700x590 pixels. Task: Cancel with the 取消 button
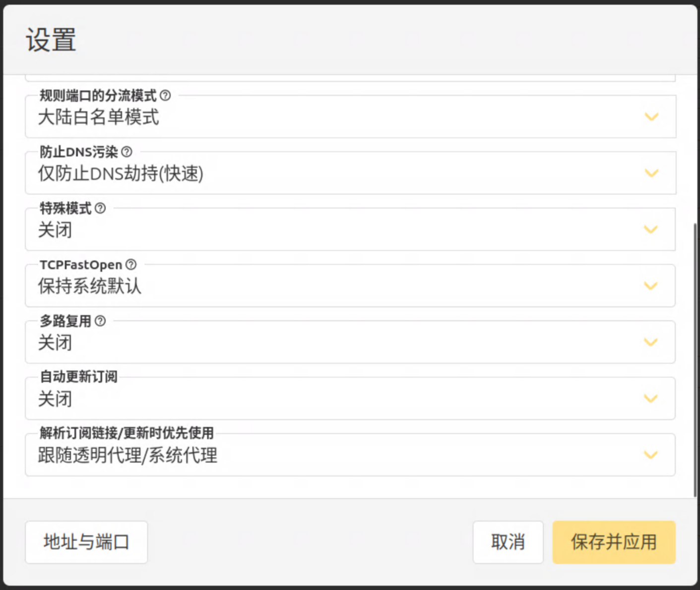click(508, 542)
